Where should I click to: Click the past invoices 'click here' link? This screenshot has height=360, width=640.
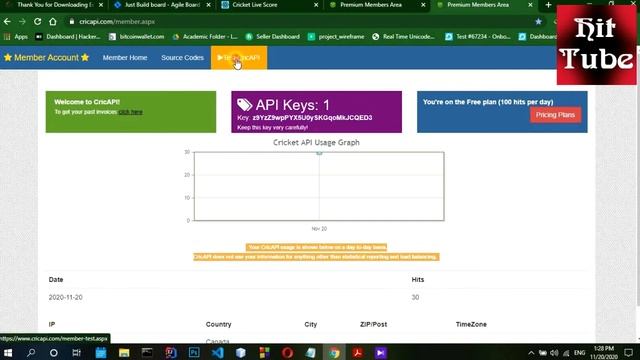[131, 112]
